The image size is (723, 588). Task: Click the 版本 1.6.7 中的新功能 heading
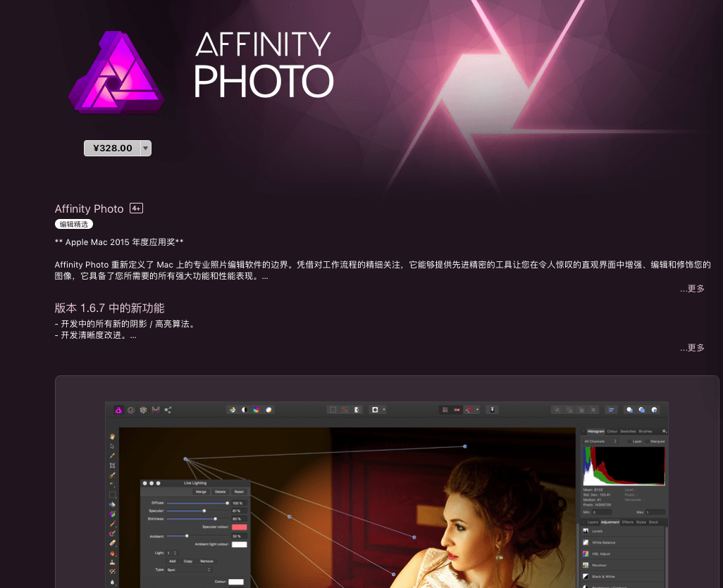point(109,308)
